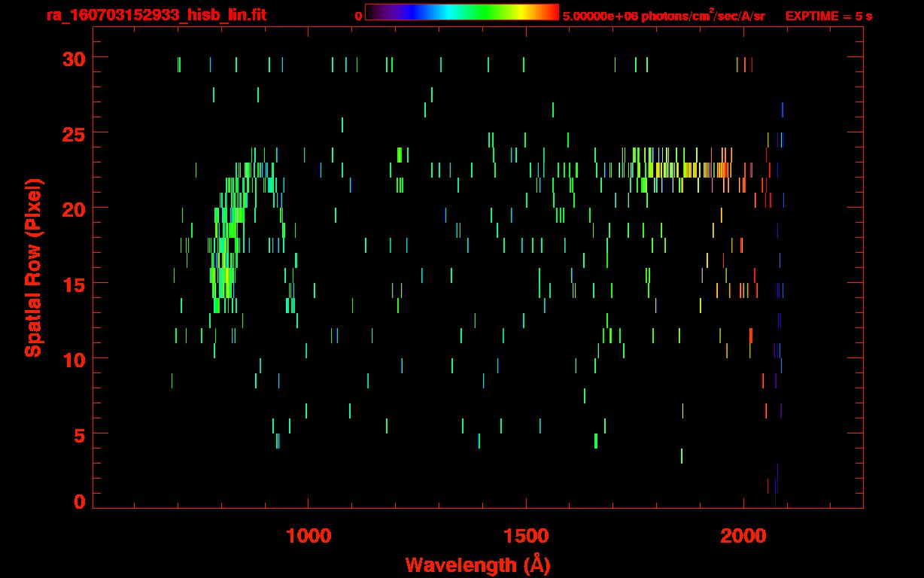Select the 1500 wavelength tick label

pyautogui.click(x=525, y=535)
